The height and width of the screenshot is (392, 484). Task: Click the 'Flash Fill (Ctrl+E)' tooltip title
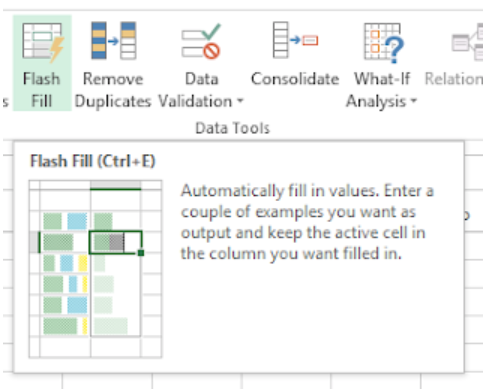(93, 161)
